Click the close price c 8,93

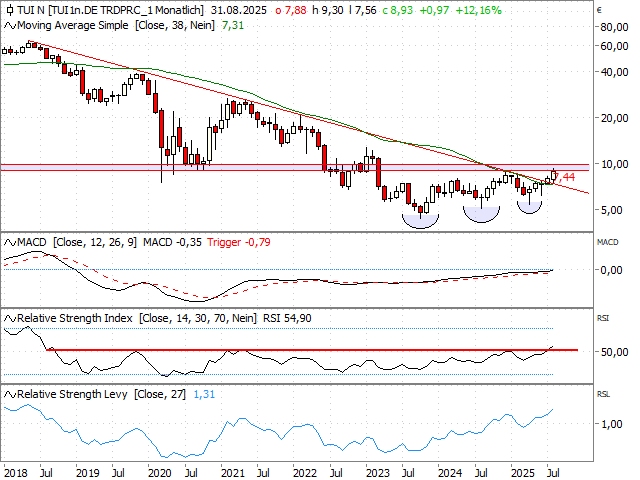pyautogui.click(x=398, y=10)
